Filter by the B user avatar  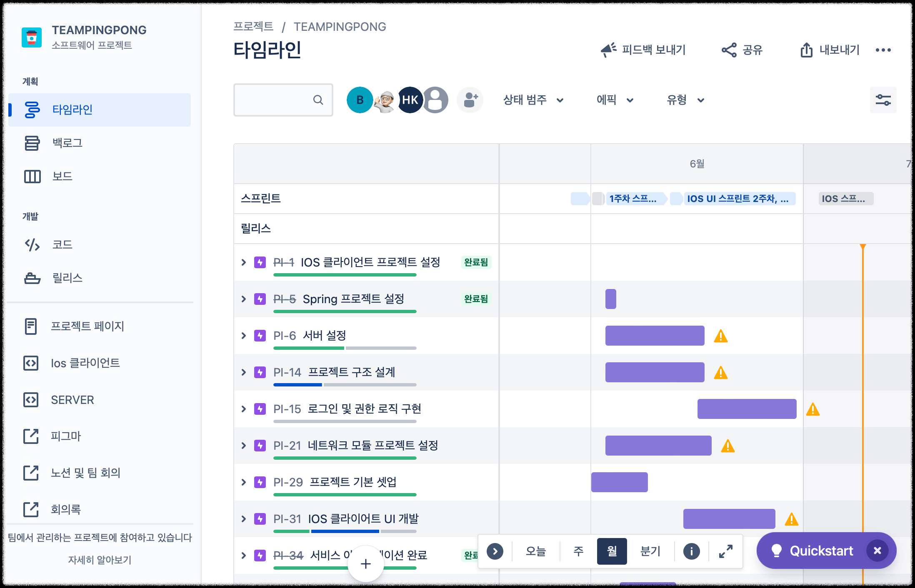pyautogui.click(x=359, y=100)
